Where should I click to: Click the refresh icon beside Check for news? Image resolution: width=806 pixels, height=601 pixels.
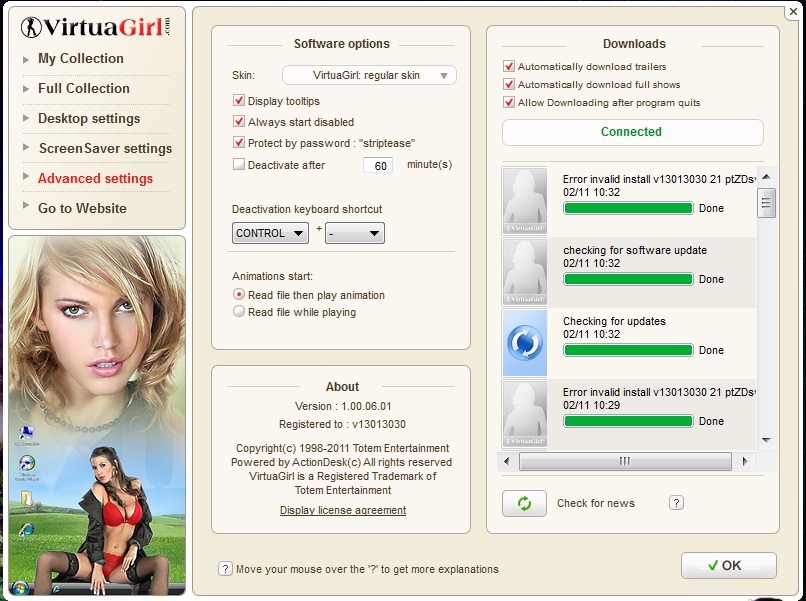tap(524, 503)
